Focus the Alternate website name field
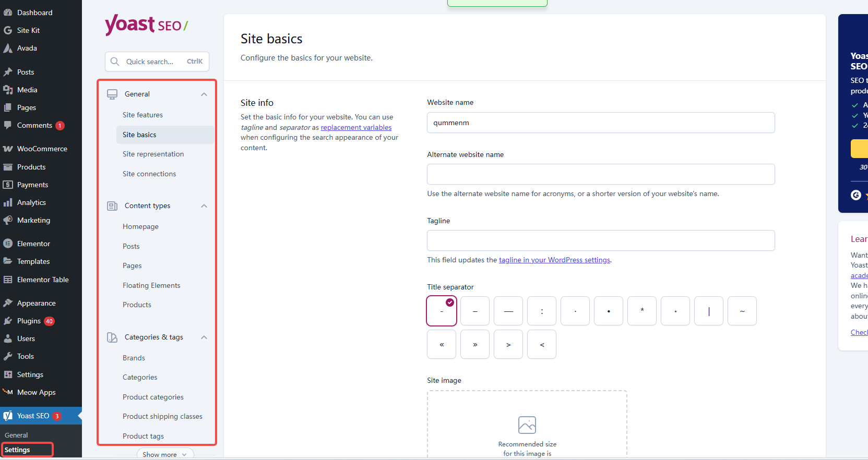Screen dimensions: 868x460 [601, 174]
